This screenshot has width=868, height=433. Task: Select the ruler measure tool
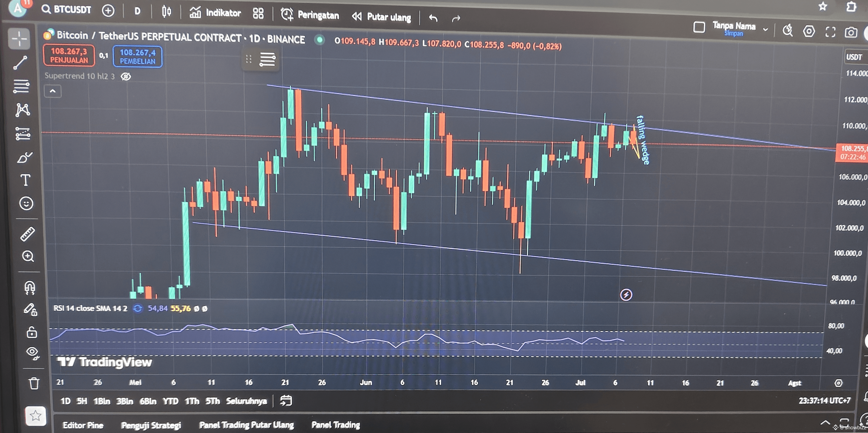click(27, 234)
